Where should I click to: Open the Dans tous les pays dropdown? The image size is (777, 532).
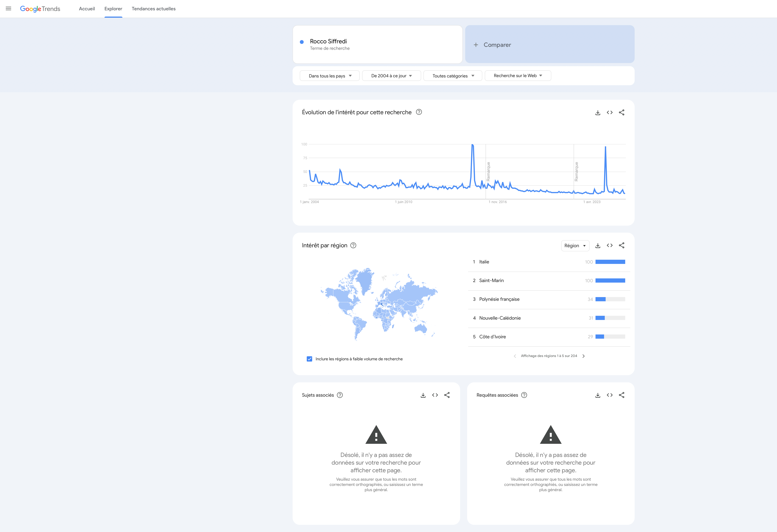(330, 76)
